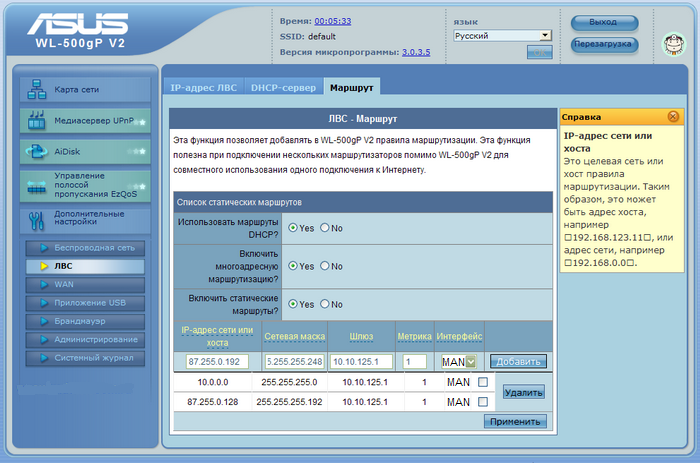The width and height of the screenshot is (700, 463).
Task: Close the Справка help panel
Action: click(x=673, y=117)
